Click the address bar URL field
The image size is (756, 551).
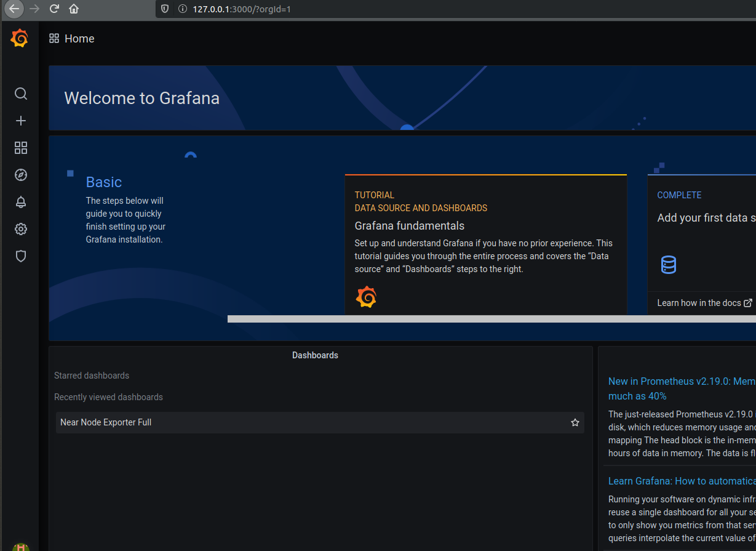pyautogui.click(x=455, y=9)
